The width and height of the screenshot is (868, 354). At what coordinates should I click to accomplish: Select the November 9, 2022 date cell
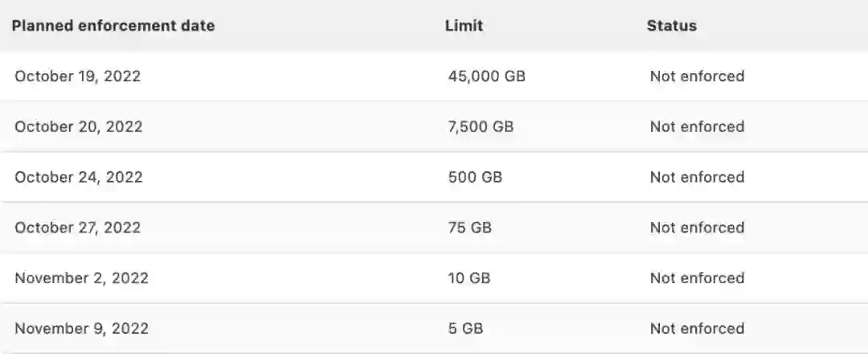[x=81, y=328]
